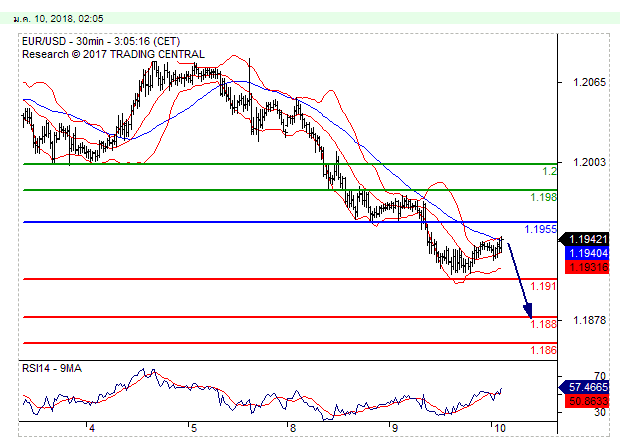The width and height of the screenshot is (620, 448).
Task: Click the blue 1.19404 price tag
Action: pos(588,253)
